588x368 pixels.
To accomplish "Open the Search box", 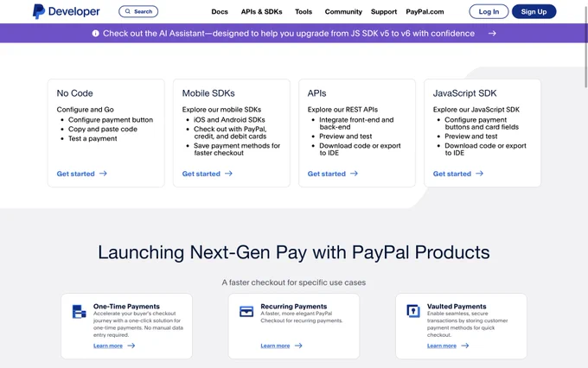I will [138, 11].
